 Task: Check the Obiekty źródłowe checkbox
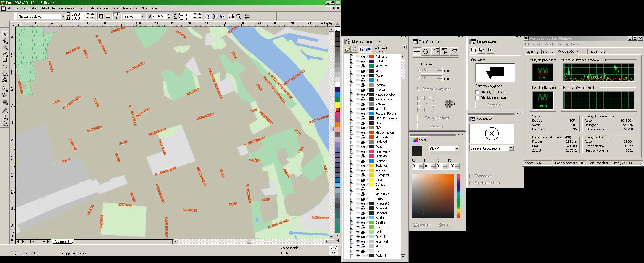pyautogui.click(x=477, y=92)
